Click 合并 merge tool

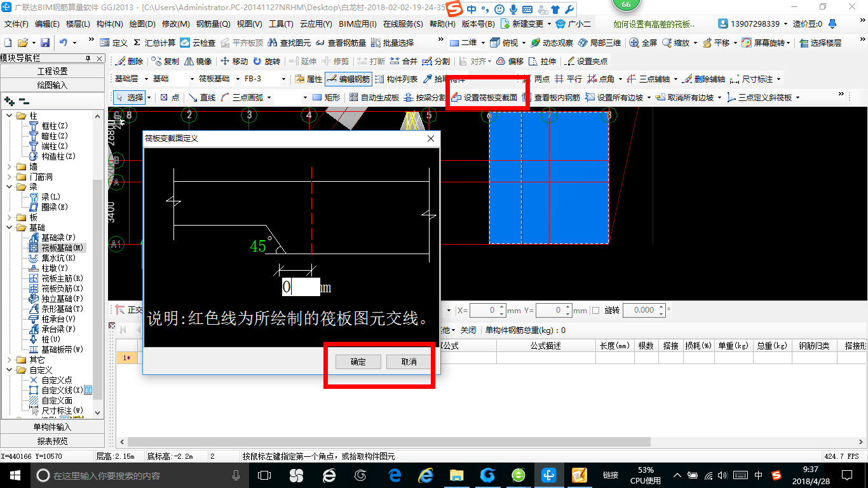[x=404, y=62]
